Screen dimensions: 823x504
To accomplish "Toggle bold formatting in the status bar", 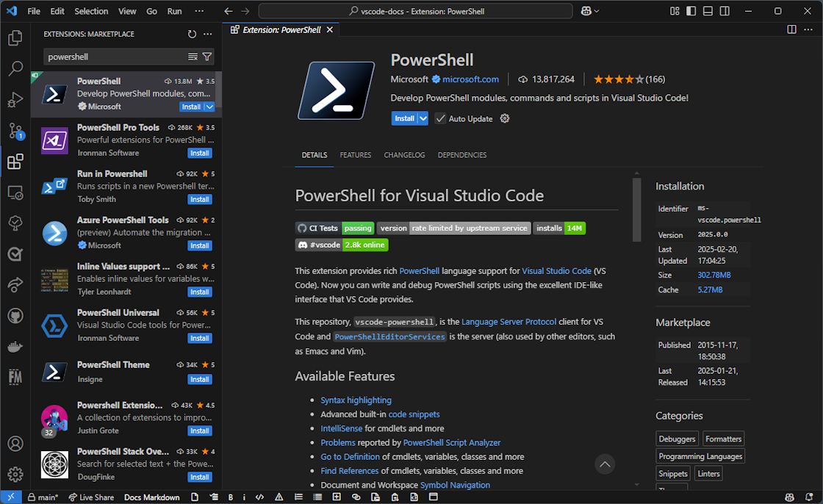I will click(x=231, y=497).
